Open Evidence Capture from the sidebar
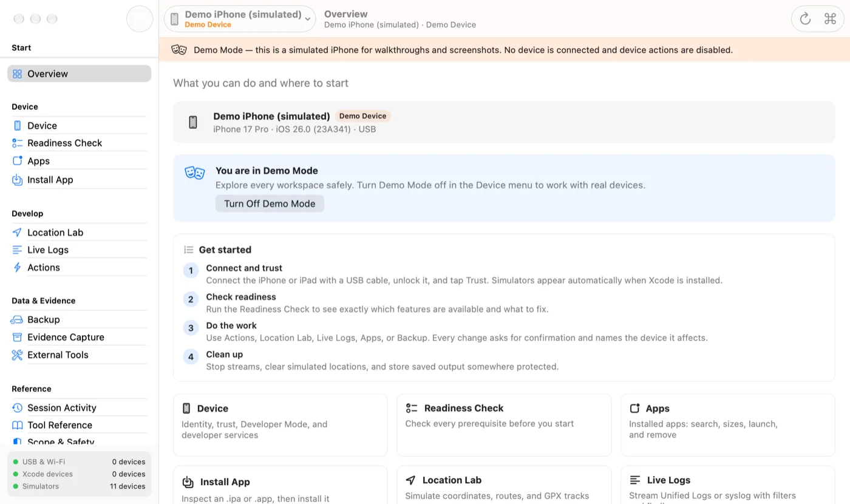This screenshot has height=504, width=850. tap(79, 337)
